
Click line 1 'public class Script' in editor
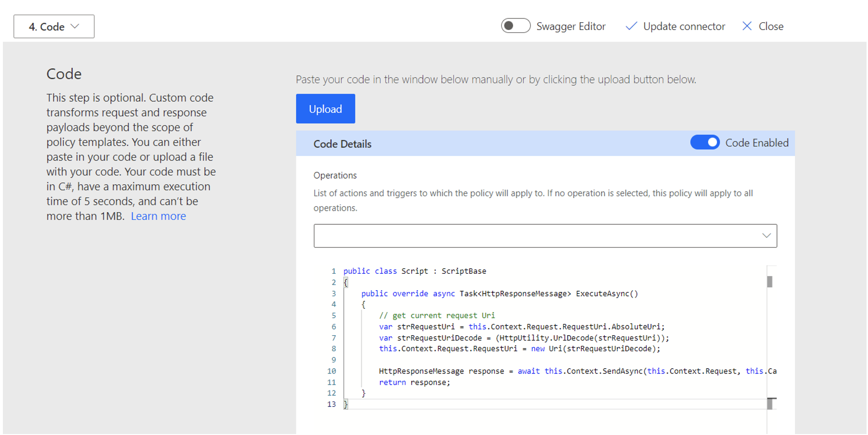point(415,271)
